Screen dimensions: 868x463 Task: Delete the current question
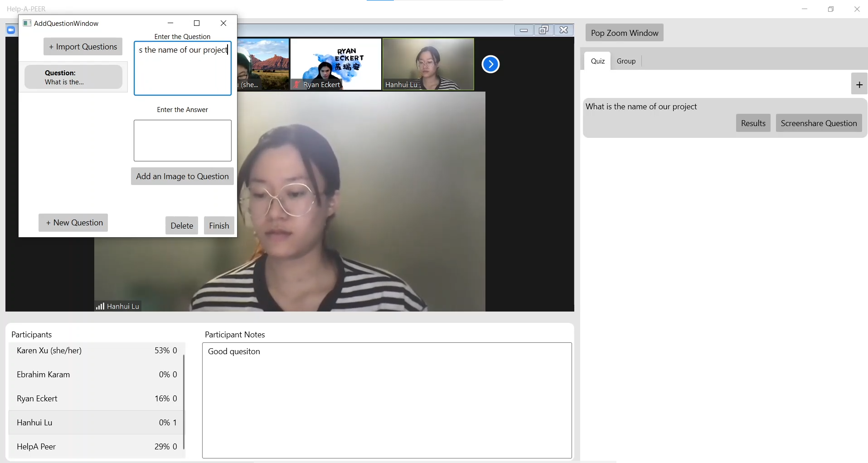pyautogui.click(x=182, y=225)
